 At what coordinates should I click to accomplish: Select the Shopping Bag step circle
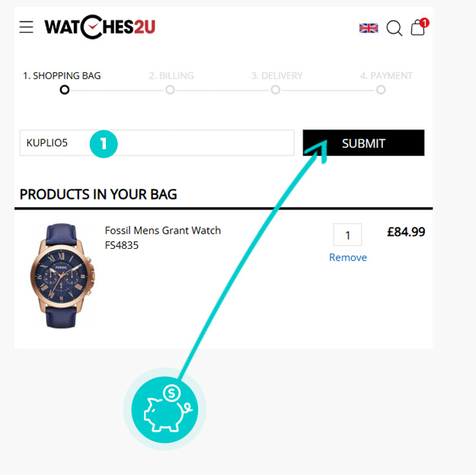click(65, 90)
